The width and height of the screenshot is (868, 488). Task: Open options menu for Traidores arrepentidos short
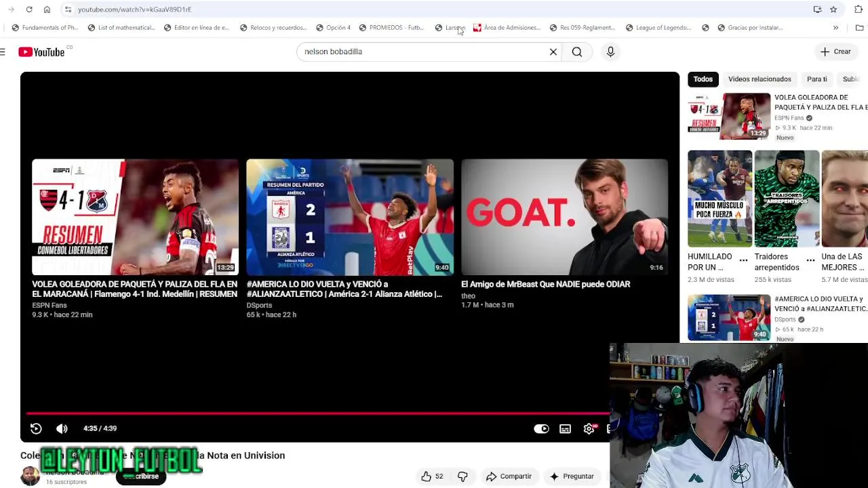[810, 260]
